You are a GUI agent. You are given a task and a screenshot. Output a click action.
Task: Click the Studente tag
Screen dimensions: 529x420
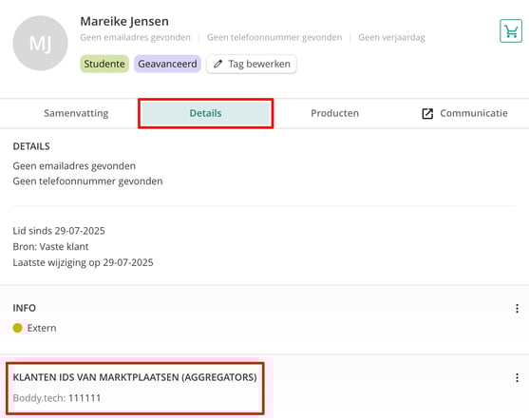coord(104,64)
